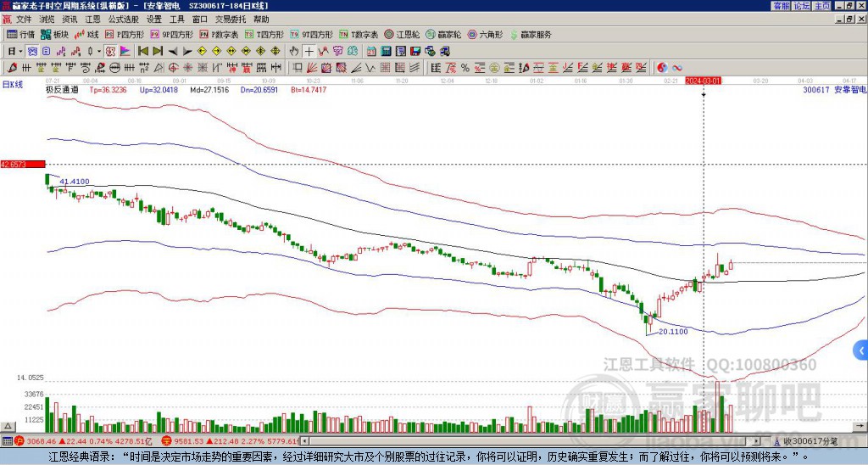The image size is (868, 465).
Task: Select the Gann fan lines tool
Action: click(x=312, y=68)
